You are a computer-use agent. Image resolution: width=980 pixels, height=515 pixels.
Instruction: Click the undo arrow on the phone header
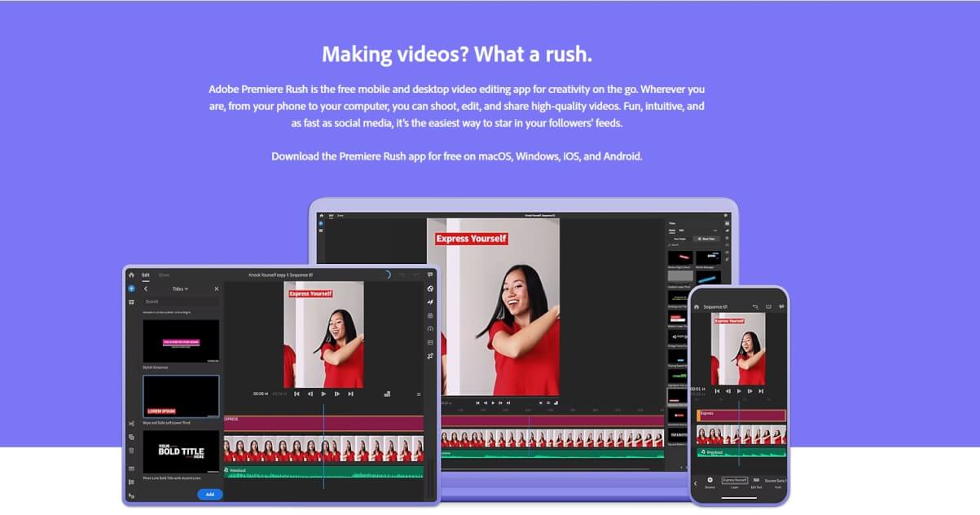coord(755,306)
